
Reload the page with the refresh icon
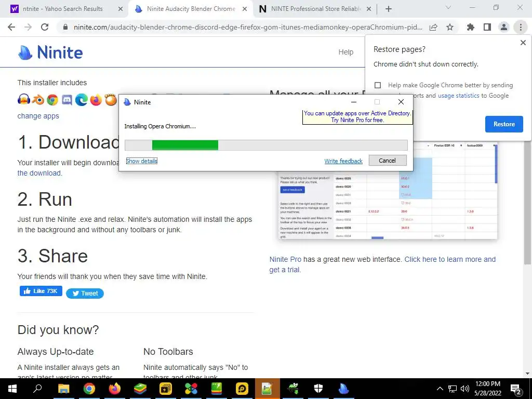pyautogui.click(x=45, y=27)
